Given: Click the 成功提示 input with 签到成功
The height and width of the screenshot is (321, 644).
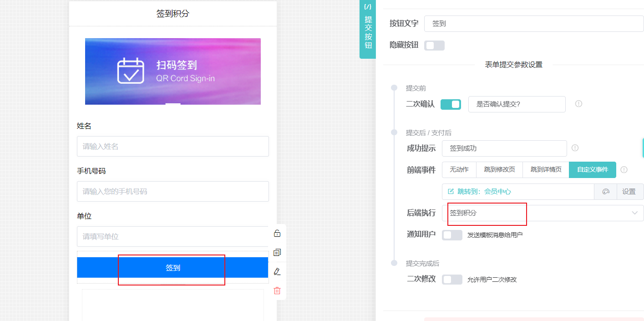Looking at the screenshot, I should pos(504,148).
